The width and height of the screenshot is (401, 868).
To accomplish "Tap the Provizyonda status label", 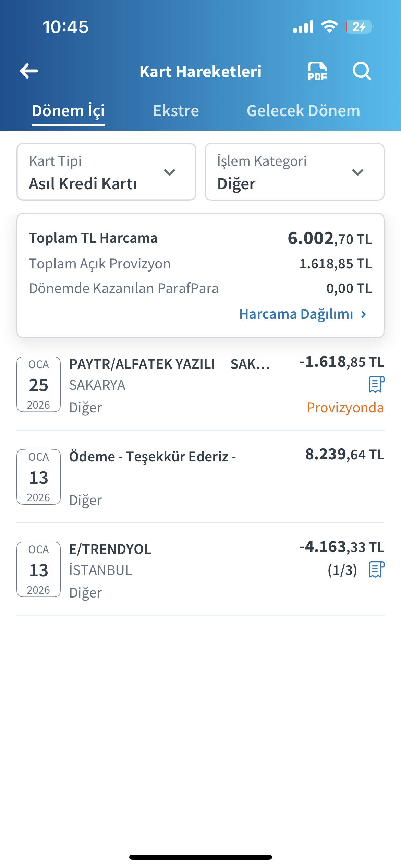I will (x=345, y=408).
